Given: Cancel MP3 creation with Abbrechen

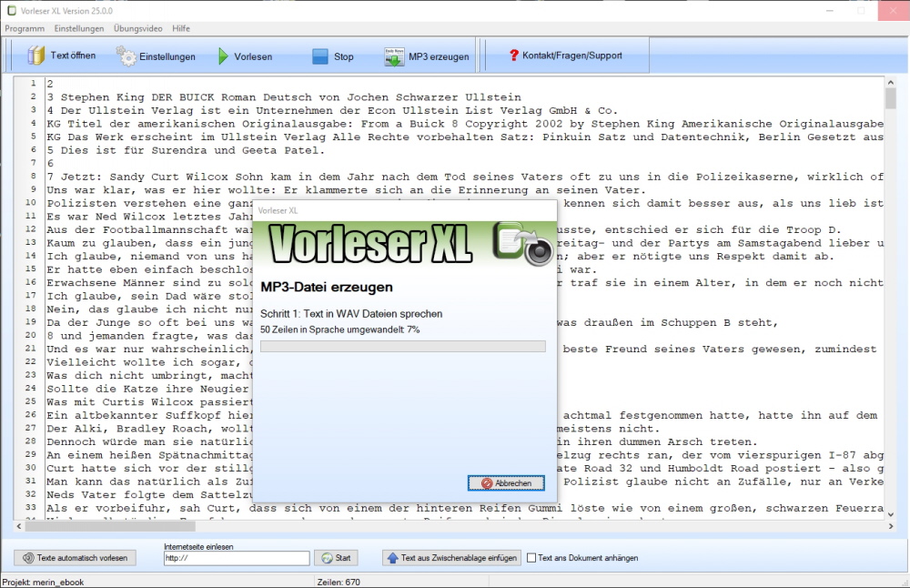Looking at the screenshot, I should click(506, 483).
